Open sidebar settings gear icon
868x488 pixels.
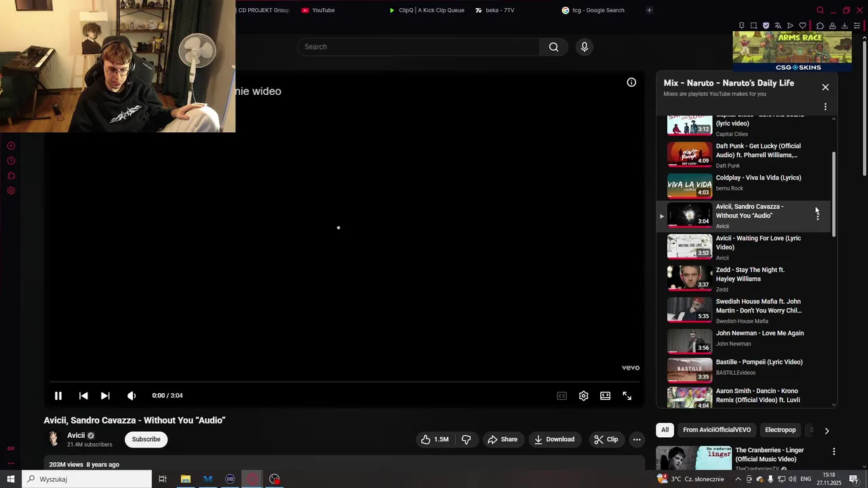pos(11,190)
